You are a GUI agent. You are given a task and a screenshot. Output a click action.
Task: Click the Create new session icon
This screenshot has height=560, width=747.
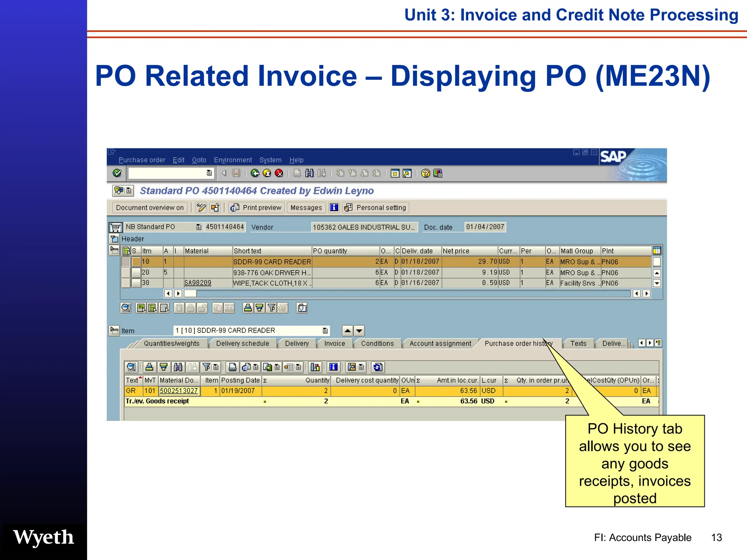(395, 173)
